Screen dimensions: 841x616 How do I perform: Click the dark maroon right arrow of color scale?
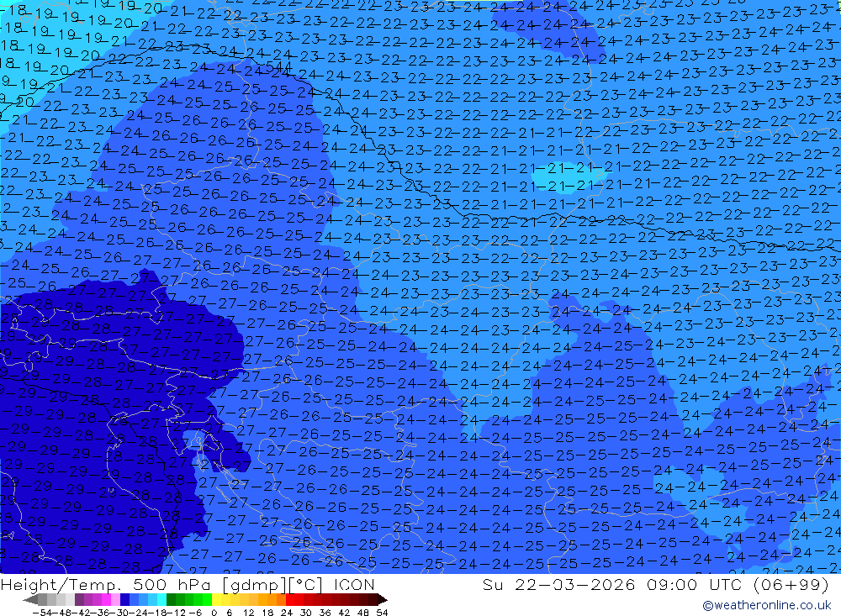382,600
